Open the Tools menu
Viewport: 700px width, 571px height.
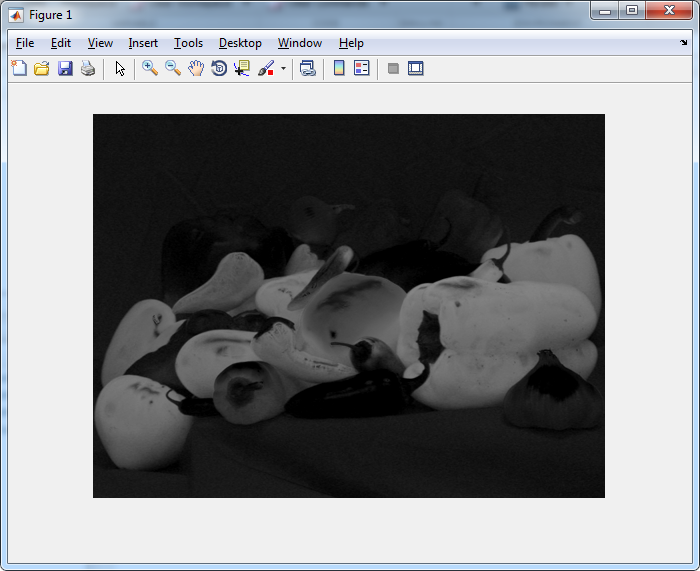coord(188,43)
